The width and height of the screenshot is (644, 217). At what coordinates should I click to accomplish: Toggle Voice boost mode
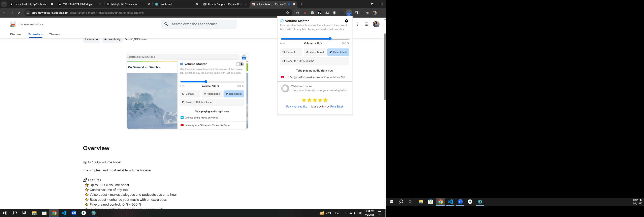(x=315, y=52)
